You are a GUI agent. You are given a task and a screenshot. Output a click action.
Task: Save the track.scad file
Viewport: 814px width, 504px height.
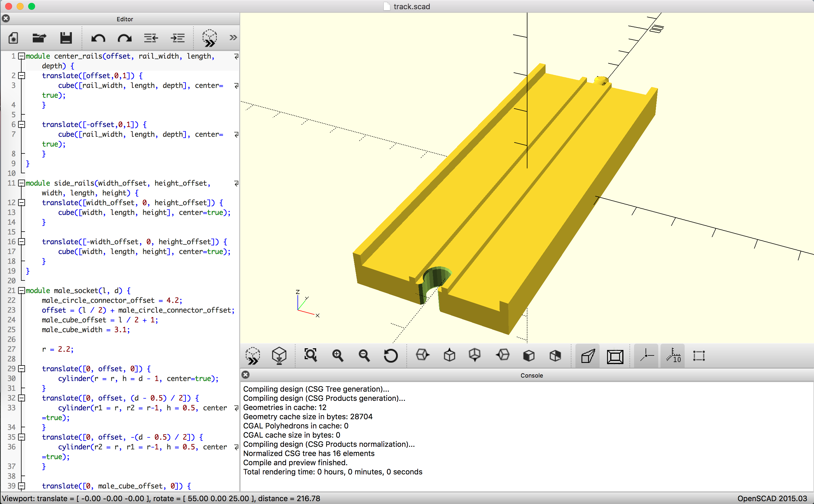pyautogui.click(x=66, y=38)
